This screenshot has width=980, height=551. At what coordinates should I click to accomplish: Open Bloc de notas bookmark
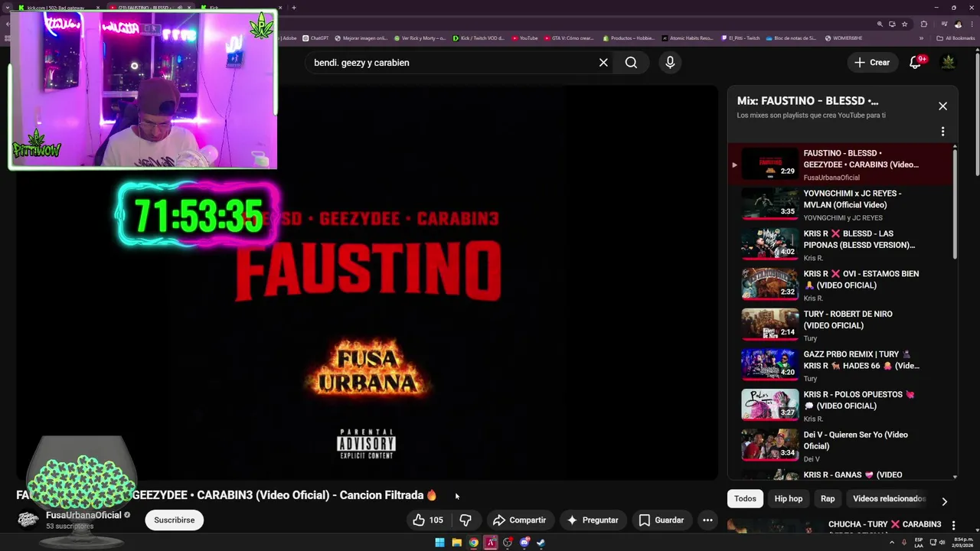pos(791,38)
